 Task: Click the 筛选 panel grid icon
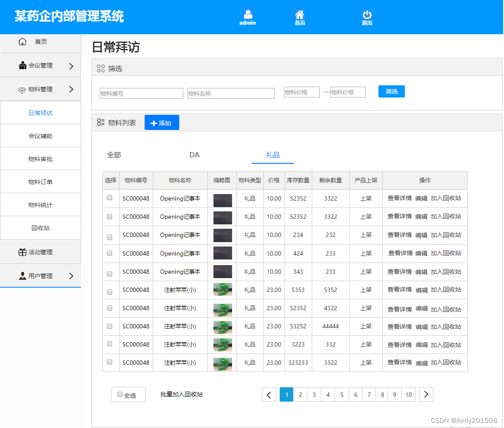coord(101,68)
